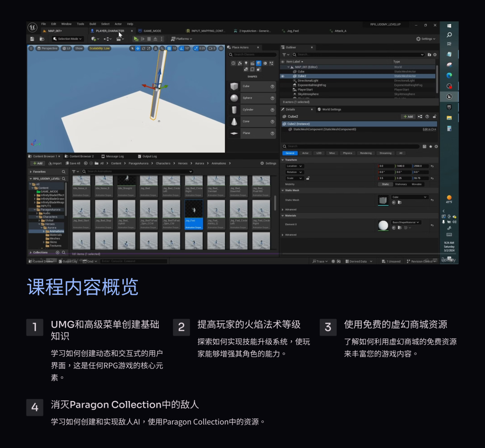
Task: Switch to Content Browser 2 tab
Action: click(x=79, y=156)
